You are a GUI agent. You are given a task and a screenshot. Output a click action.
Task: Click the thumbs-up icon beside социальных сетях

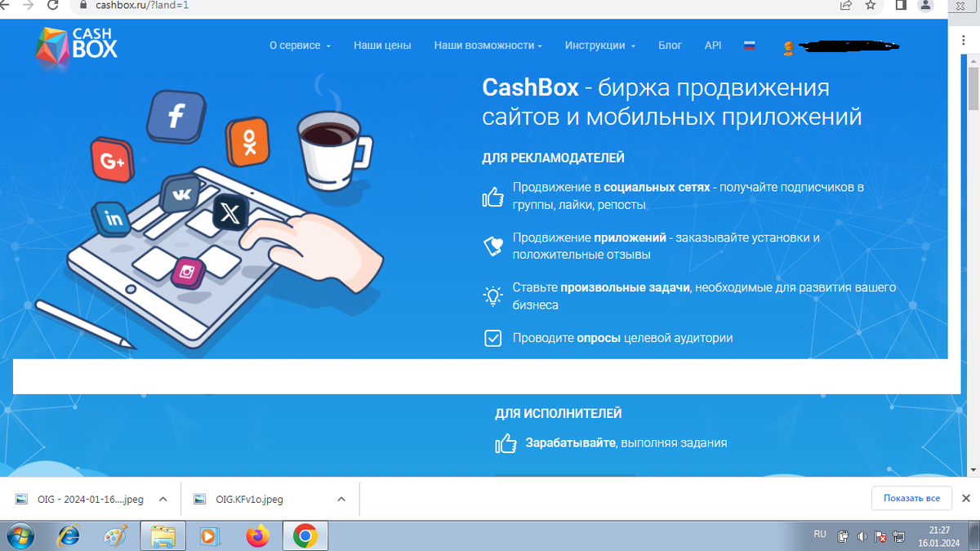(x=492, y=197)
